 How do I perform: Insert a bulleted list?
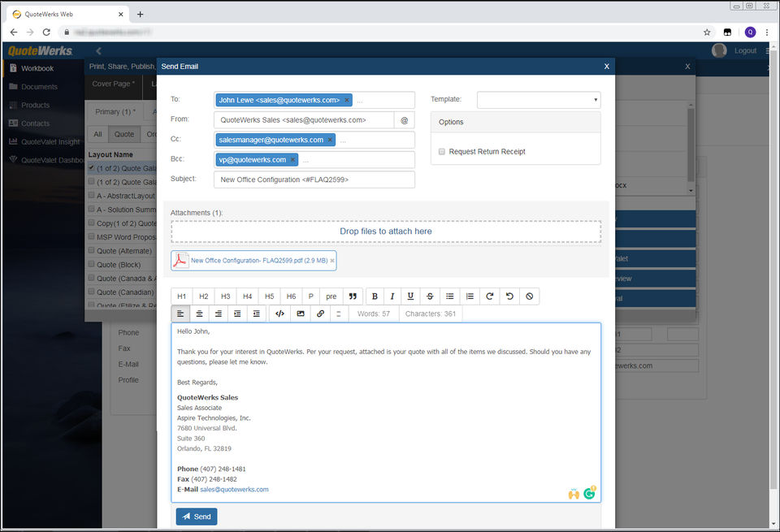(449, 296)
